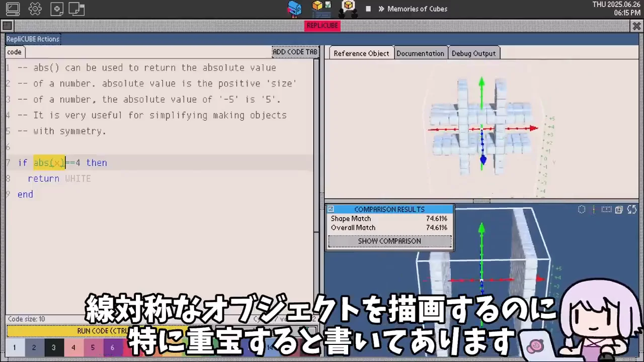The width and height of the screenshot is (644, 362).
Task: Click the date and time clock display
Action: [616, 9]
